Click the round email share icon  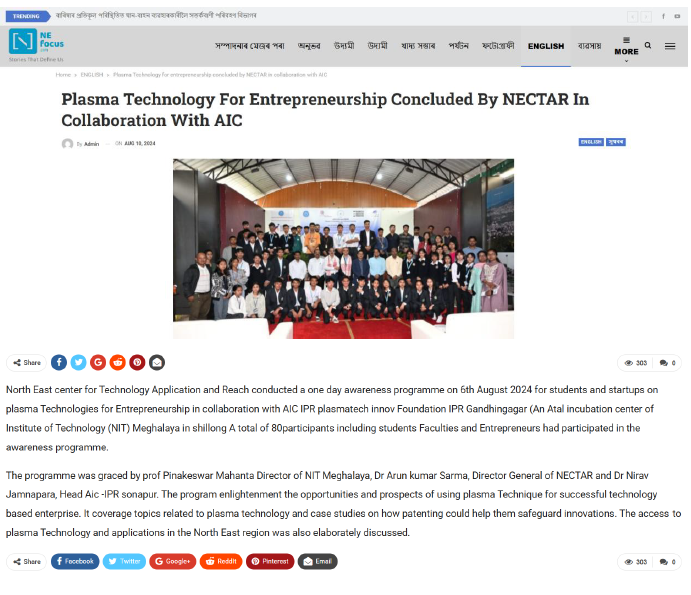click(x=157, y=363)
